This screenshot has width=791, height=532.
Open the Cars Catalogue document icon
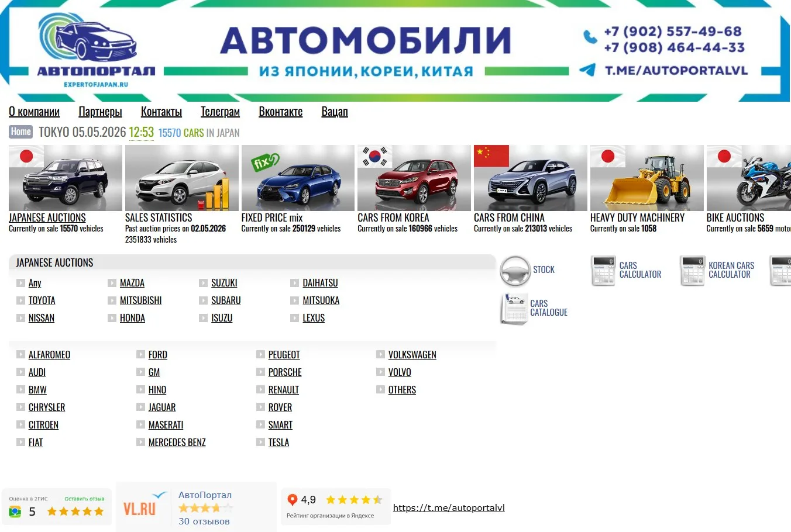(514, 309)
